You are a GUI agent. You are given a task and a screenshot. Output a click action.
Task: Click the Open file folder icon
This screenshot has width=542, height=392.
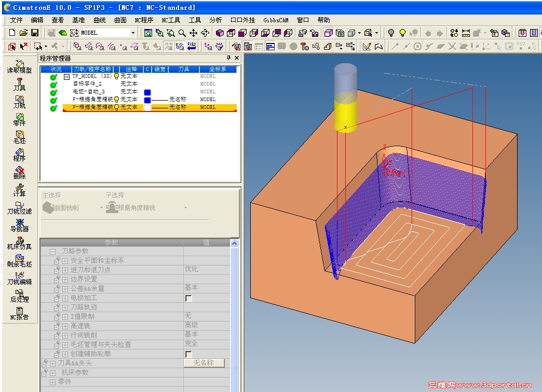23,33
